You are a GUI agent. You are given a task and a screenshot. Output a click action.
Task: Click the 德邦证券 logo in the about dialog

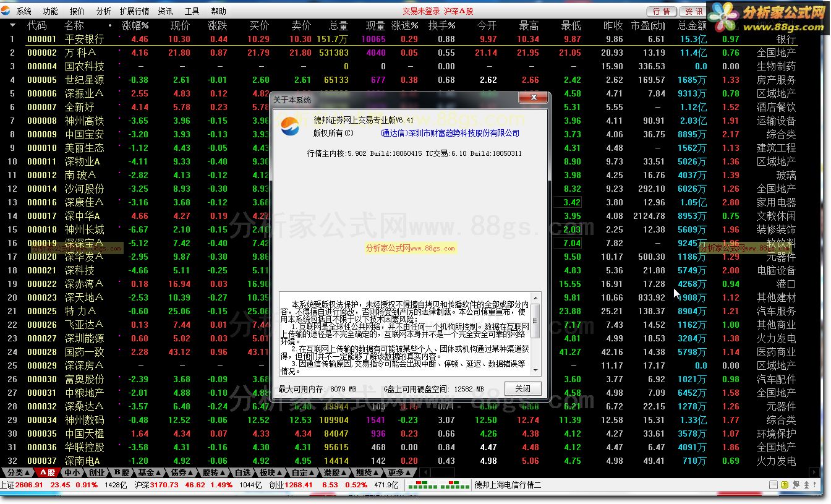[x=290, y=126]
